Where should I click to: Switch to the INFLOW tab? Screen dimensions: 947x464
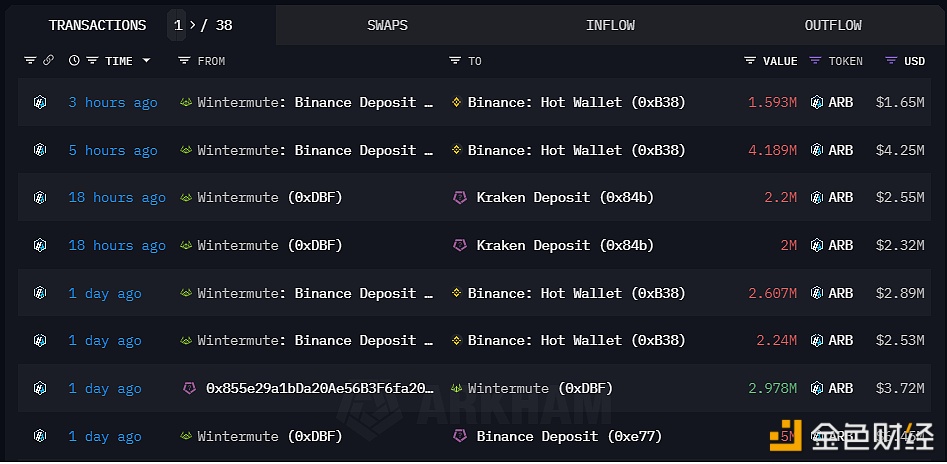pyautogui.click(x=610, y=25)
